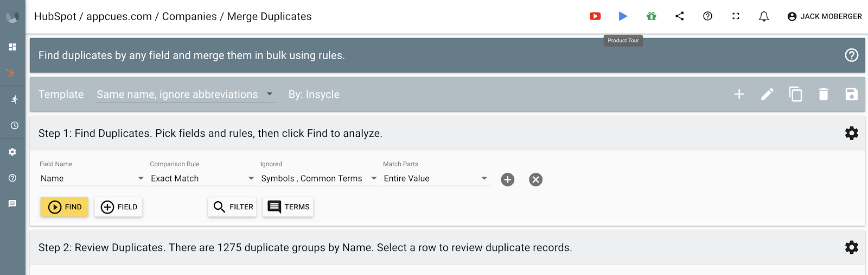This screenshot has width=868, height=275.
Task: Copy the template
Action: point(795,95)
